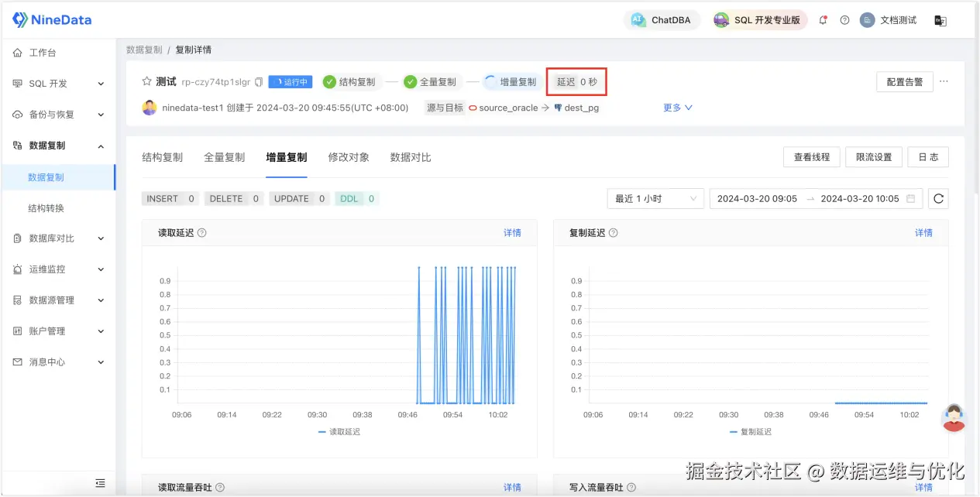Star the 测试 task as favorite
The height and width of the screenshot is (497, 980).
pyautogui.click(x=146, y=81)
